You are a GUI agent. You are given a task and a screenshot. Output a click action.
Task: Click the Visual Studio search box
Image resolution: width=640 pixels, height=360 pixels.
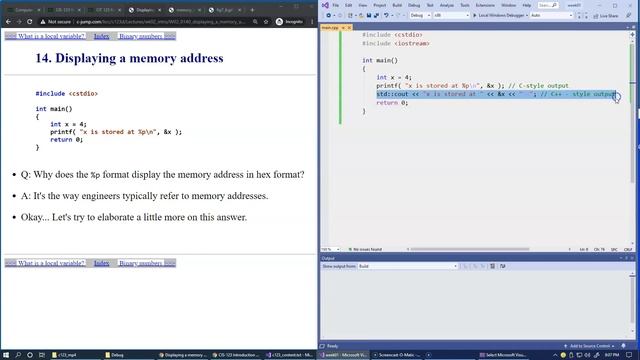[548, 5]
